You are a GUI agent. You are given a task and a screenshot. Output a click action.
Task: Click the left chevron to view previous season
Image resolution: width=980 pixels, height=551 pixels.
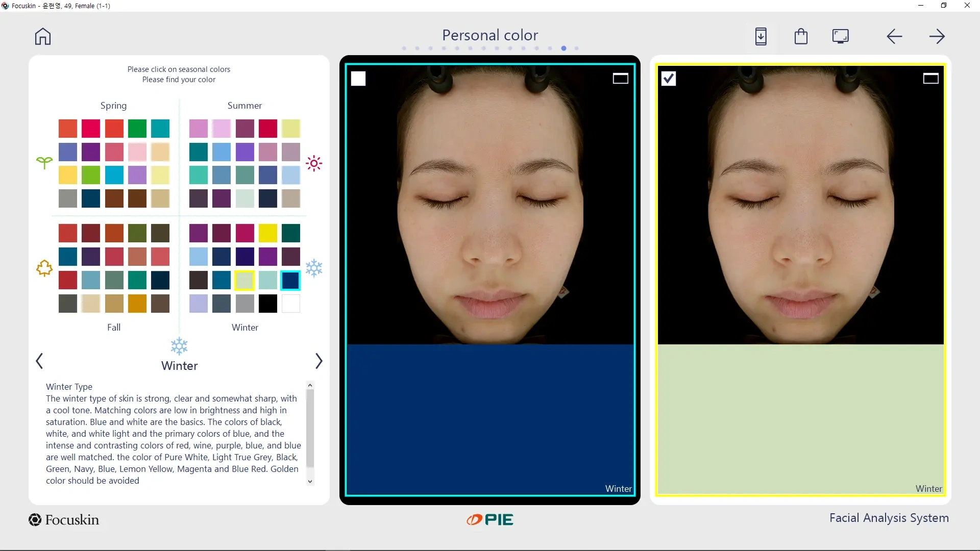coord(39,361)
